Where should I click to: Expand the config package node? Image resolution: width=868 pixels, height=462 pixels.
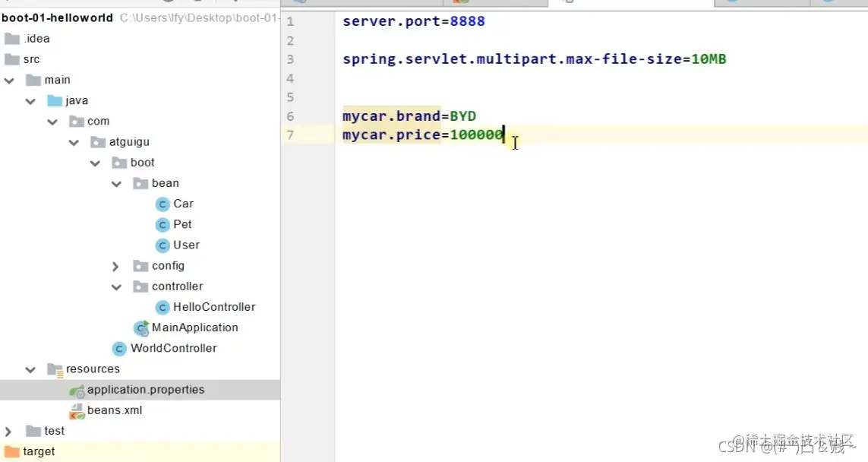pos(115,267)
